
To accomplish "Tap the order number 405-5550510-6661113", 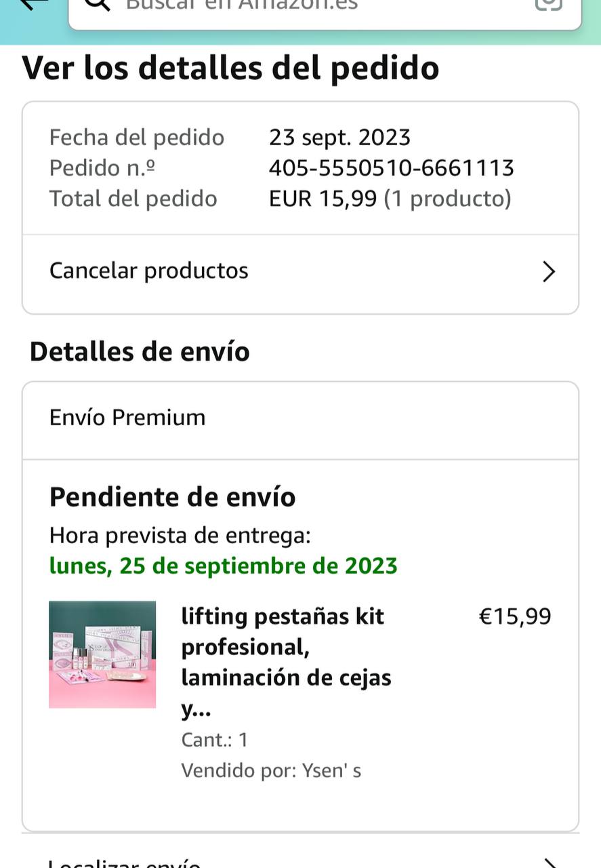I will [x=391, y=168].
